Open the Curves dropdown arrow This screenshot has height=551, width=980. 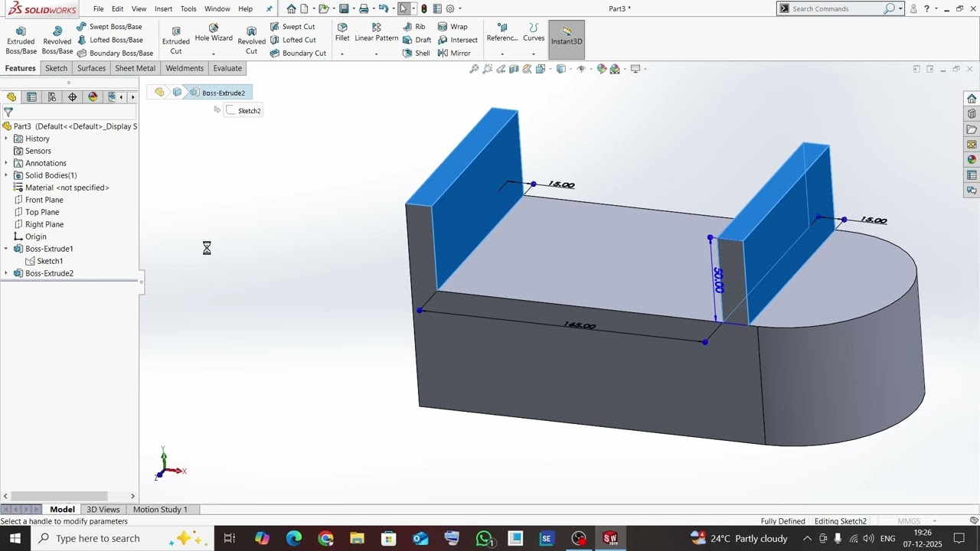(534, 54)
